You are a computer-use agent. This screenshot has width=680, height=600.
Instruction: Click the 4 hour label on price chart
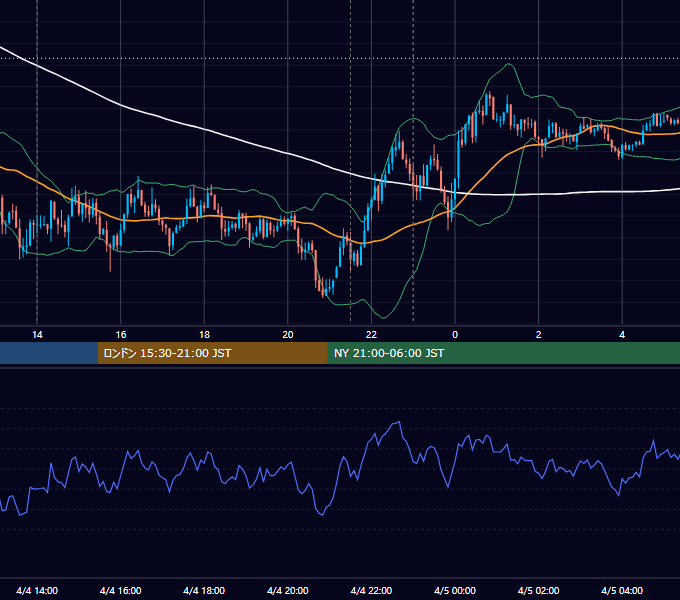(622, 335)
